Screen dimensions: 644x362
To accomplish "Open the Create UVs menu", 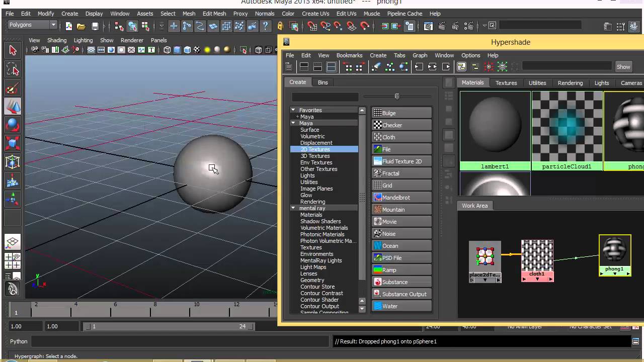I will click(x=315, y=14).
